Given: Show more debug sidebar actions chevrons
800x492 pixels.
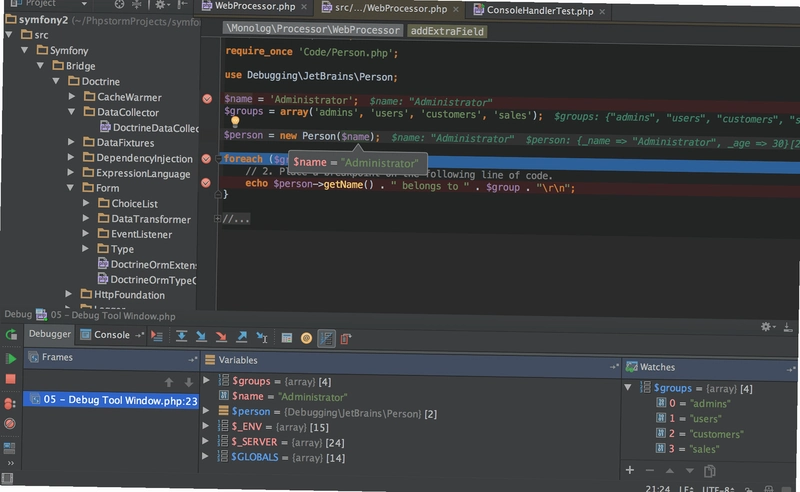Looking at the screenshot, I should tap(10, 463).
